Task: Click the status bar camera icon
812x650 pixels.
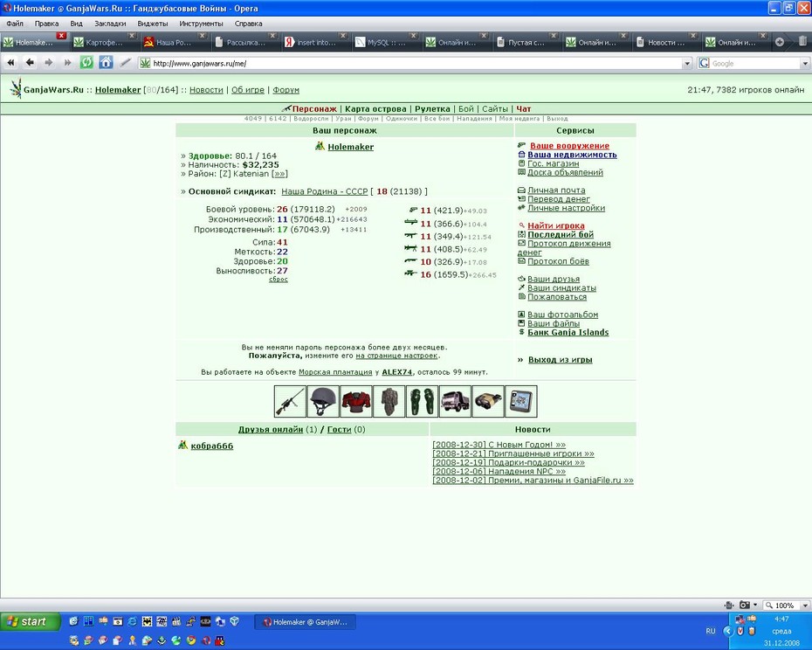Action: [x=744, y=605]
